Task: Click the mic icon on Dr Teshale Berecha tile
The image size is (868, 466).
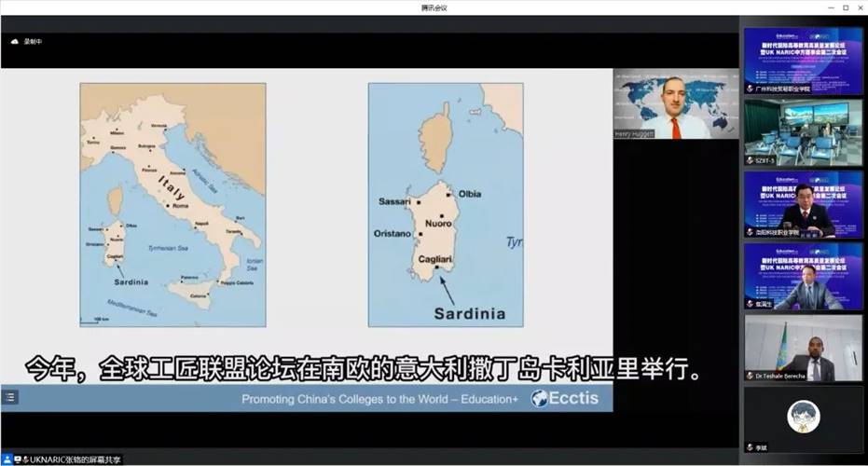Action: point(750,377)
